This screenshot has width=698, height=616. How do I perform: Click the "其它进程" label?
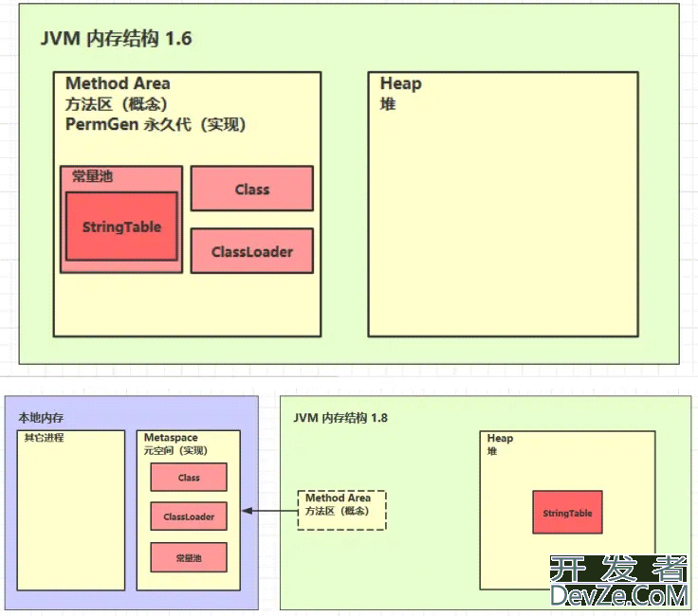[44, 438]
